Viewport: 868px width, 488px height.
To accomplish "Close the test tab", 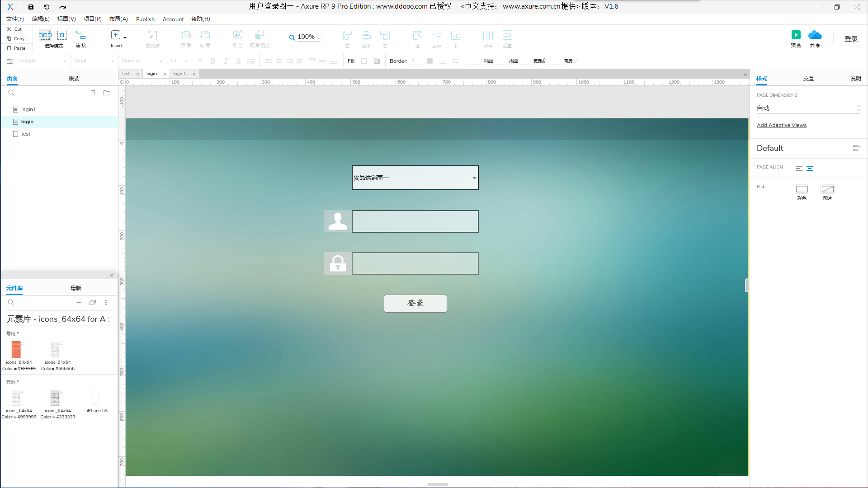I will 137,74.
